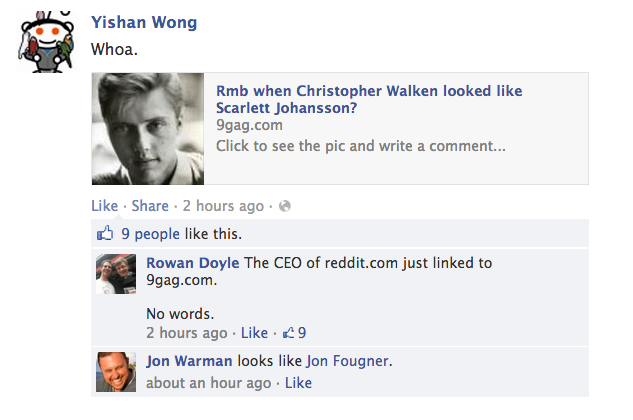Open the tagged Jon Fougner profile link
This screenshot has height=420, width=633.
pyautogui.click(x=348, y=361)
